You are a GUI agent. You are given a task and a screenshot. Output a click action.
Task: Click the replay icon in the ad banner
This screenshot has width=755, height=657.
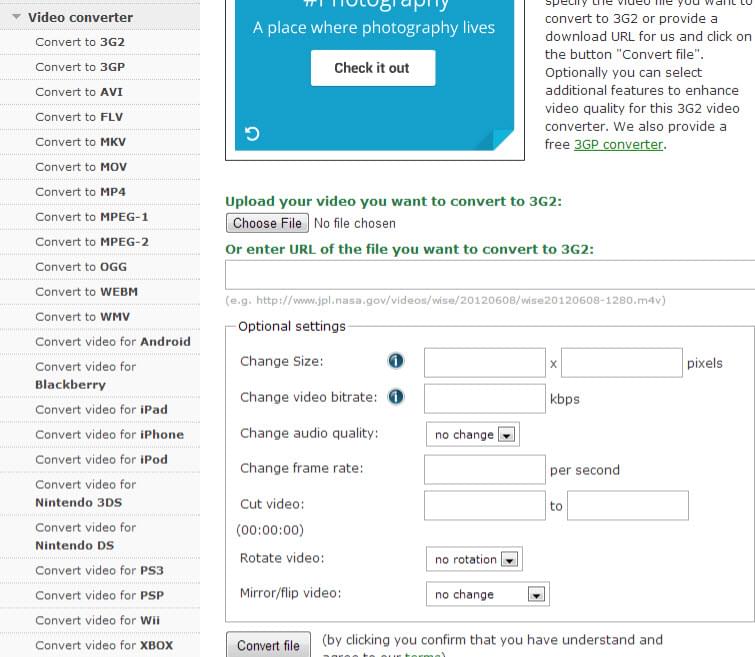pos(252,134)
